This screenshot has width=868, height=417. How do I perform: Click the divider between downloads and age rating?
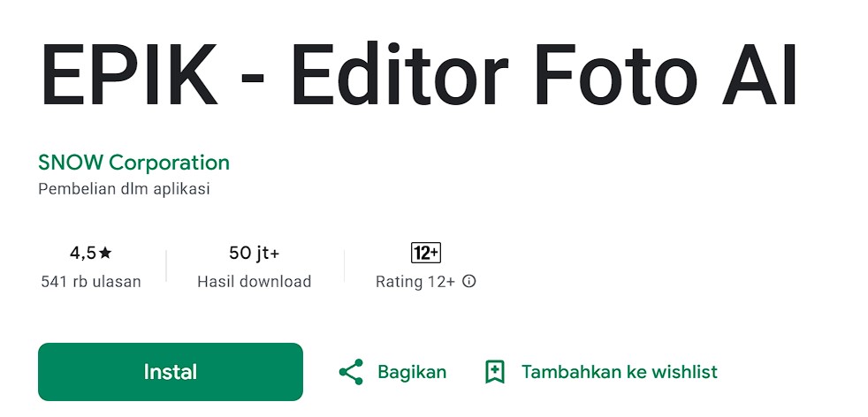point(345,266)
